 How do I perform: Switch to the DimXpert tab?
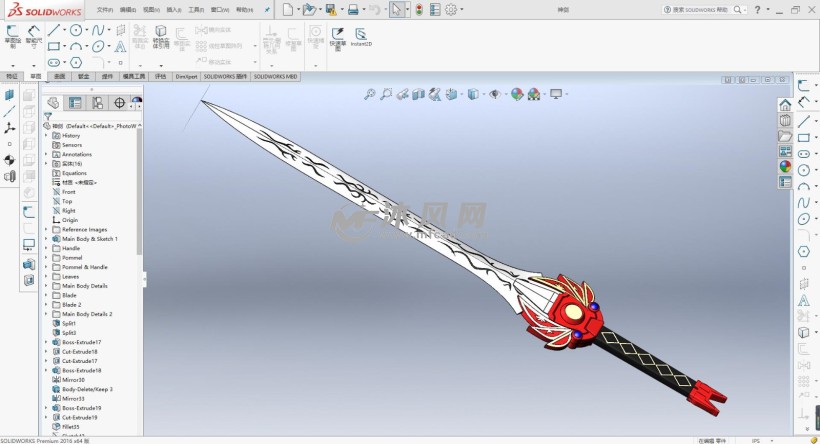[186, 76]
